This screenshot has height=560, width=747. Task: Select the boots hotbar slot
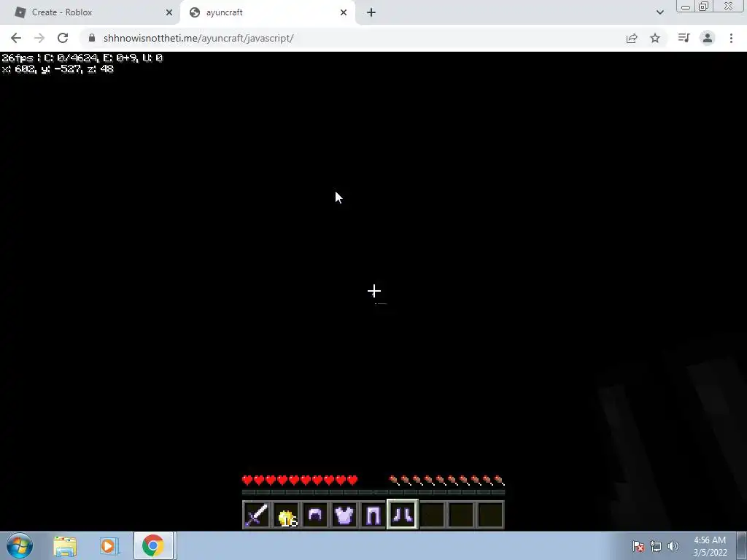click(x=403, y=514)
